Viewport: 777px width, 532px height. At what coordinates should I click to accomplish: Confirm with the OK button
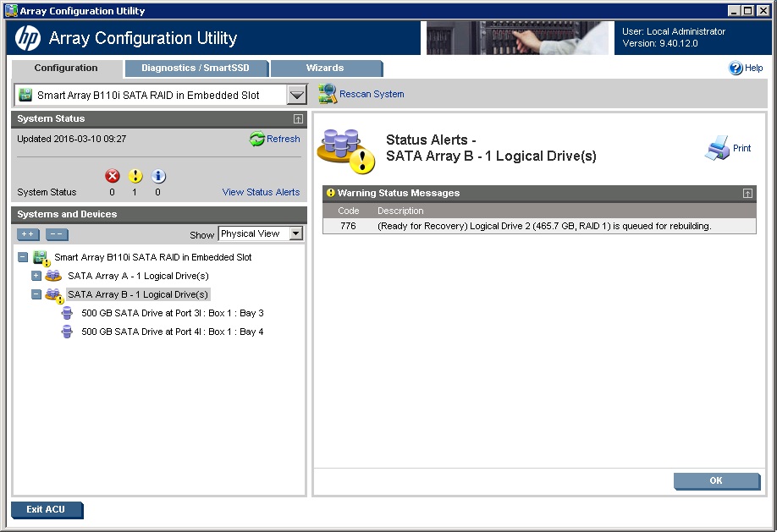point(716,481)
